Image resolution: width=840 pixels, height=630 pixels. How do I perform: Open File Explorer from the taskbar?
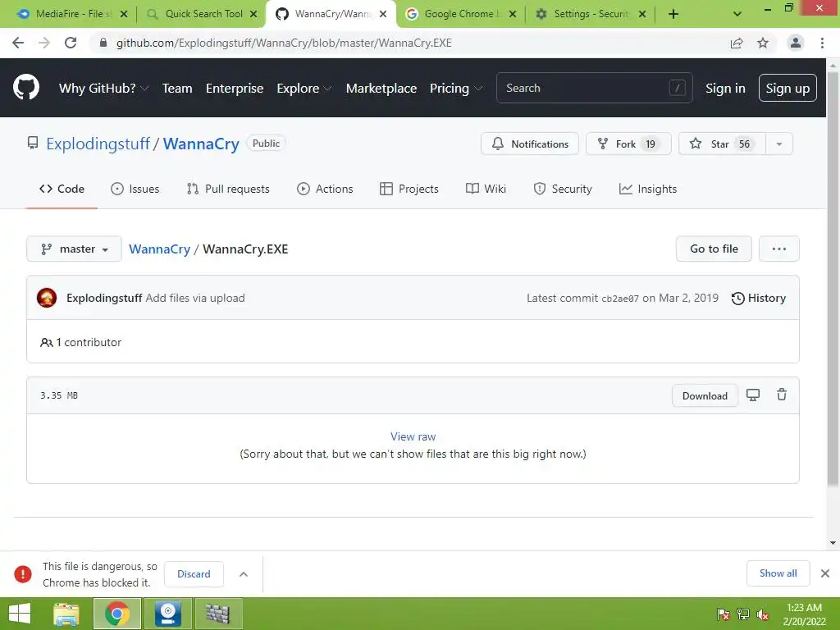point(66,614)
